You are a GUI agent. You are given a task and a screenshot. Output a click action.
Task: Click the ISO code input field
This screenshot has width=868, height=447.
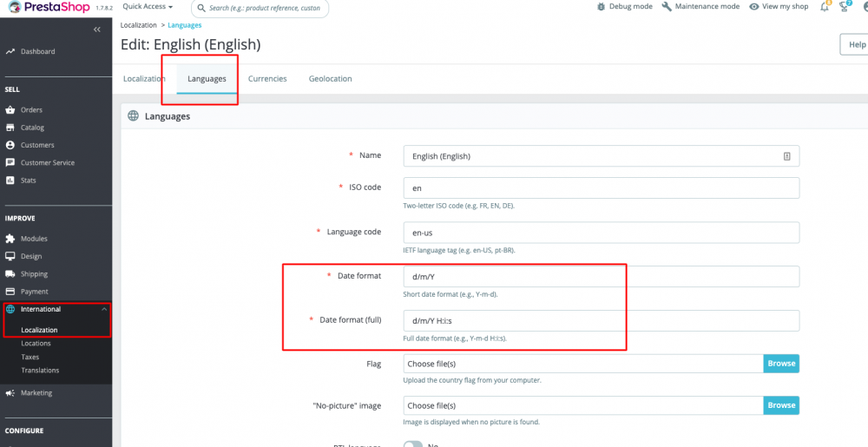pos(602,187)
